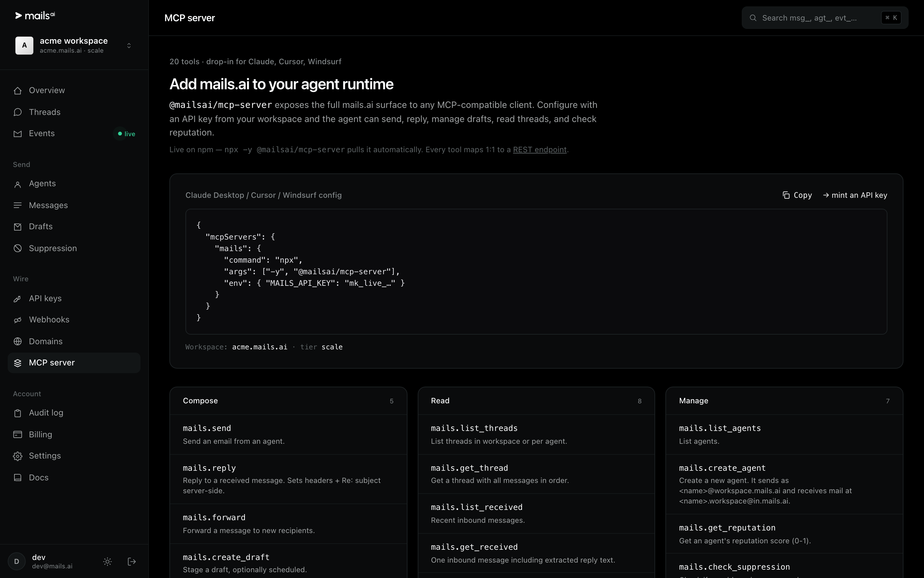Click the MCP server layers icon
Screen dimensions: 924x578
coord(18,363)
